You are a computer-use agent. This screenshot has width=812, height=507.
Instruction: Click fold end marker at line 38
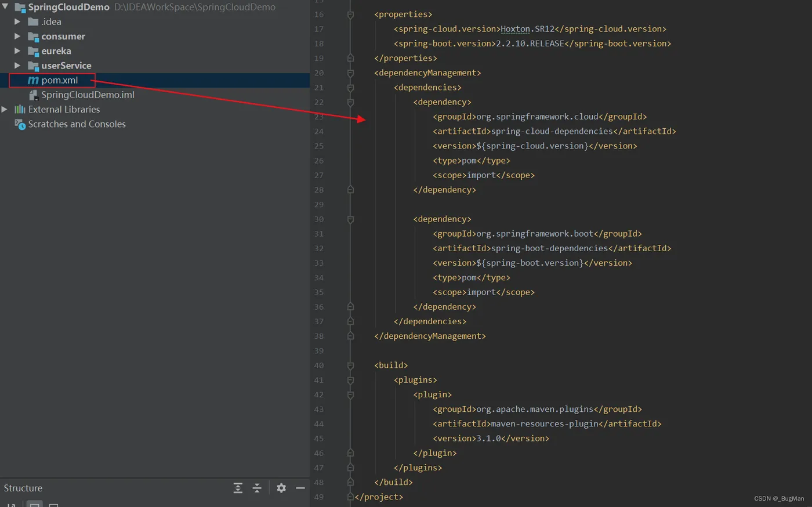point(350,336)
